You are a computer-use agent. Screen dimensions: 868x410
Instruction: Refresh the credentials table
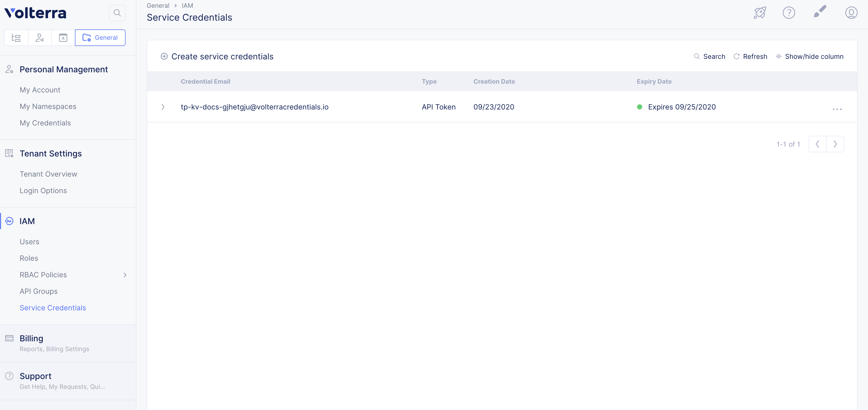[750, 57]
